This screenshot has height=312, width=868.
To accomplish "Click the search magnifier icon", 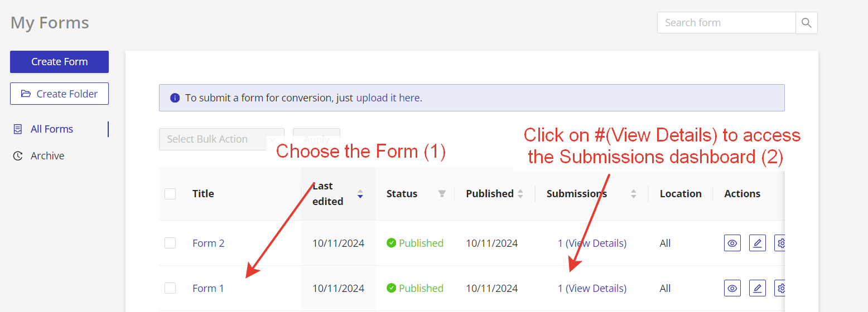I will (806, 23).
